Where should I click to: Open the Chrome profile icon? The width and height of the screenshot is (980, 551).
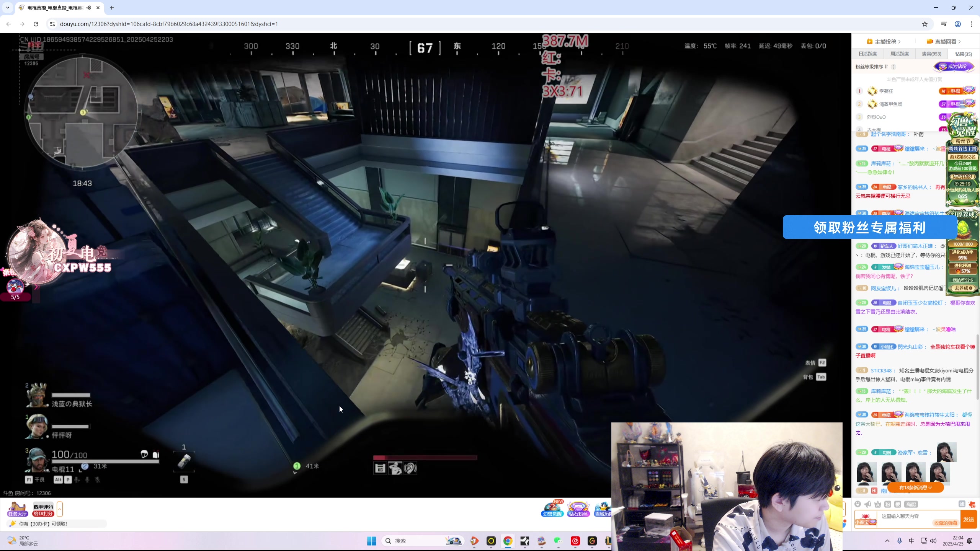(958, 24)
